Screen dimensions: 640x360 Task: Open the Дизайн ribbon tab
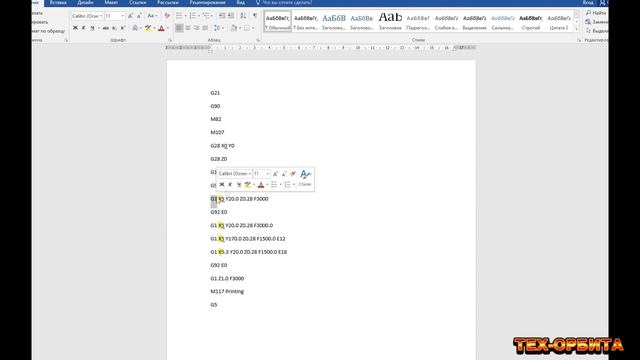[85, 2]
